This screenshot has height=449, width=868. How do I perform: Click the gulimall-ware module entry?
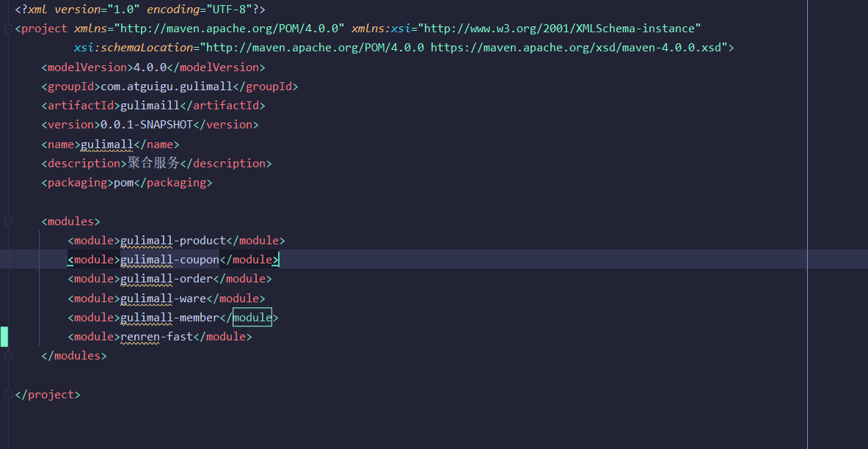(166, 299)
